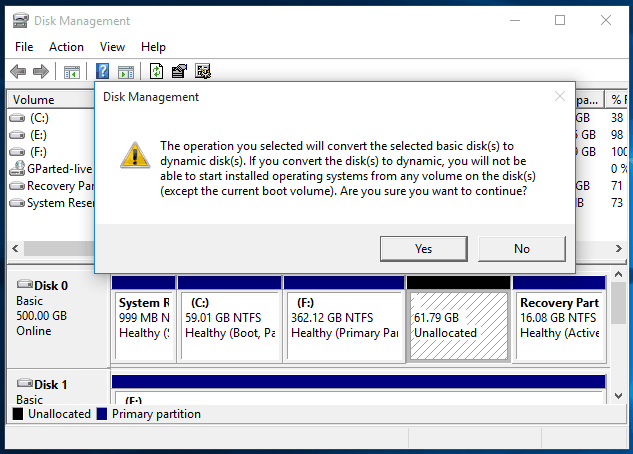Select the System Reserved list row
Screen dimensions: 633x454
(x=51, y=203)
